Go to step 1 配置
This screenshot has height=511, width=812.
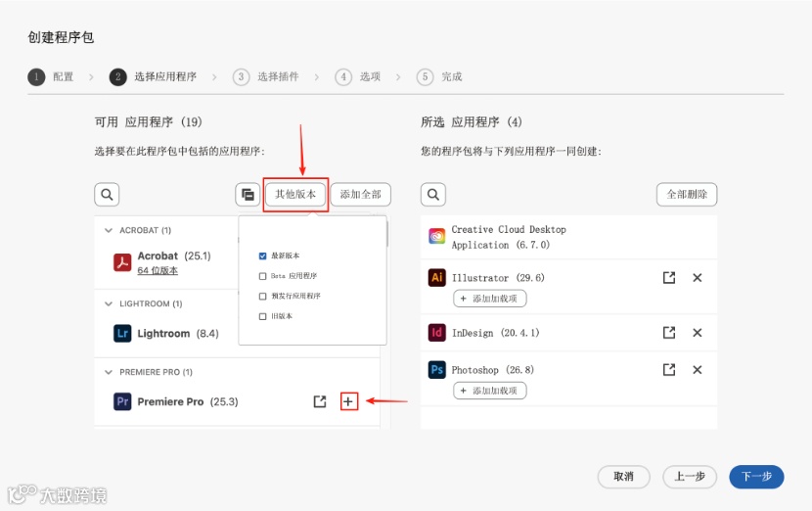tap(51, 76)
